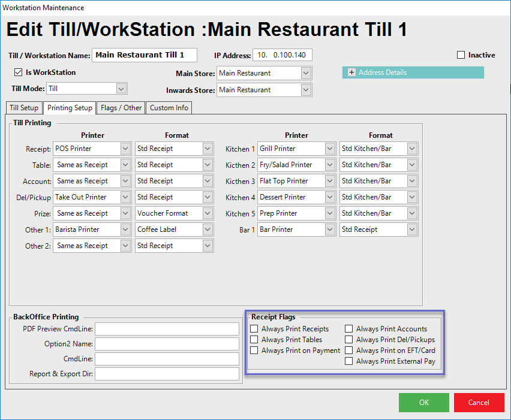511x420 pixels.
Task: Expand the Inwards Store combo box
Action: 306,90
